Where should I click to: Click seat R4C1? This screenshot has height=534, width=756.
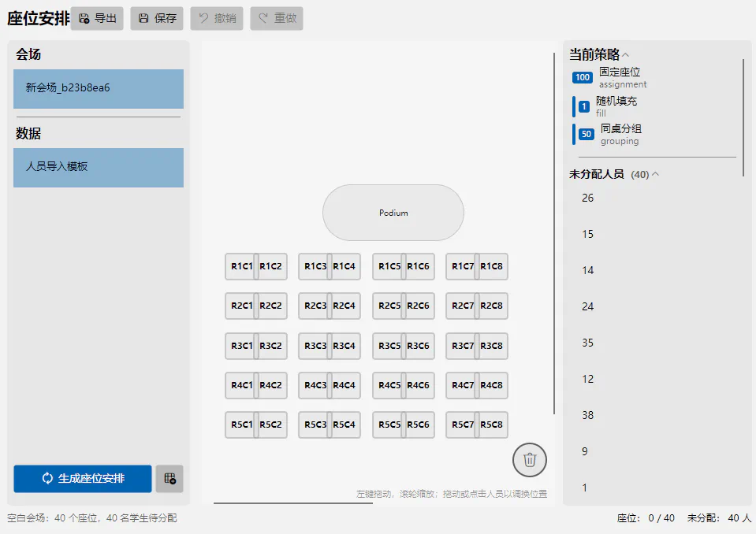[x=241, y=385]
